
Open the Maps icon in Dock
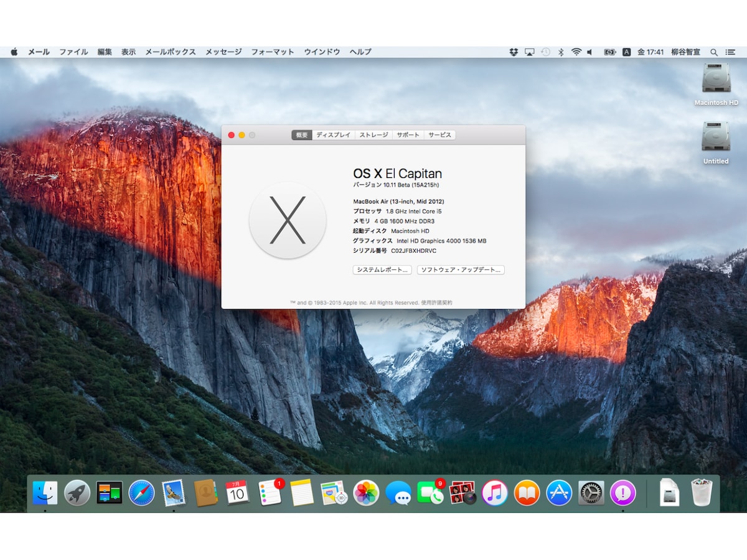(x=334, y=493)
